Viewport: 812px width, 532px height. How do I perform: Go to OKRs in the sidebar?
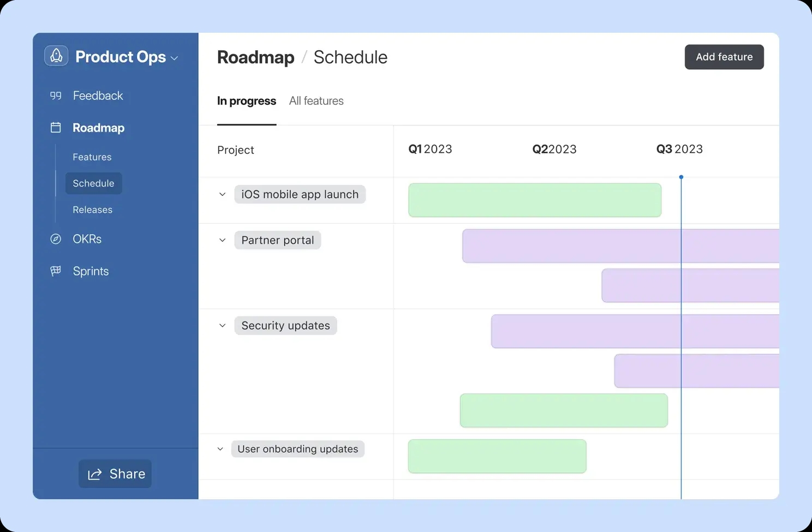tap(87, 239)
